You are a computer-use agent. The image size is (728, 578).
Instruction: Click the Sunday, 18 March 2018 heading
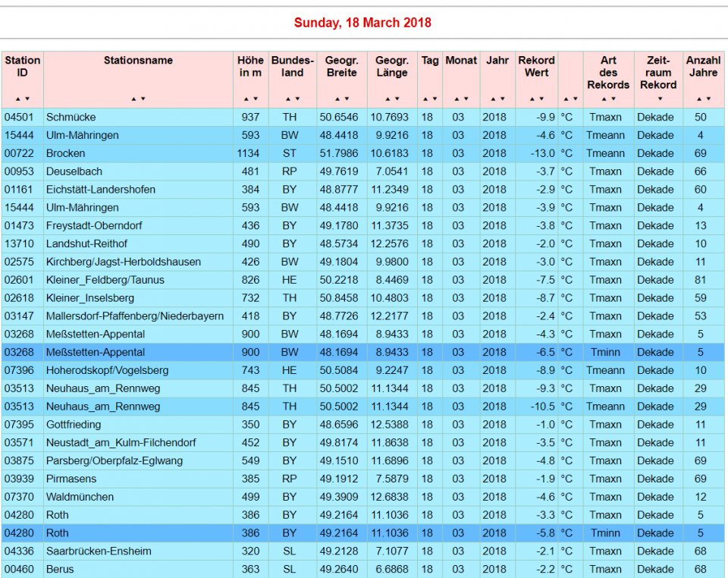[x=362, y=23]
